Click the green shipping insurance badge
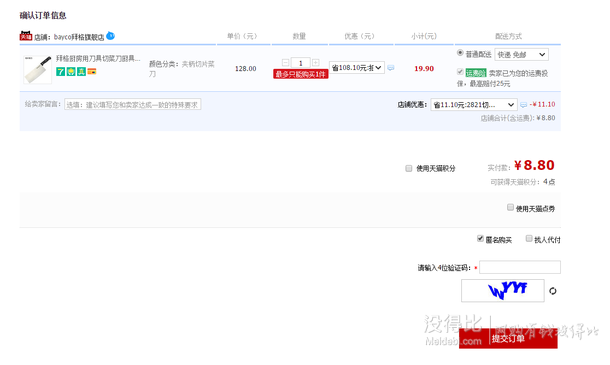610x365 pixels. (x=475, y=73)
